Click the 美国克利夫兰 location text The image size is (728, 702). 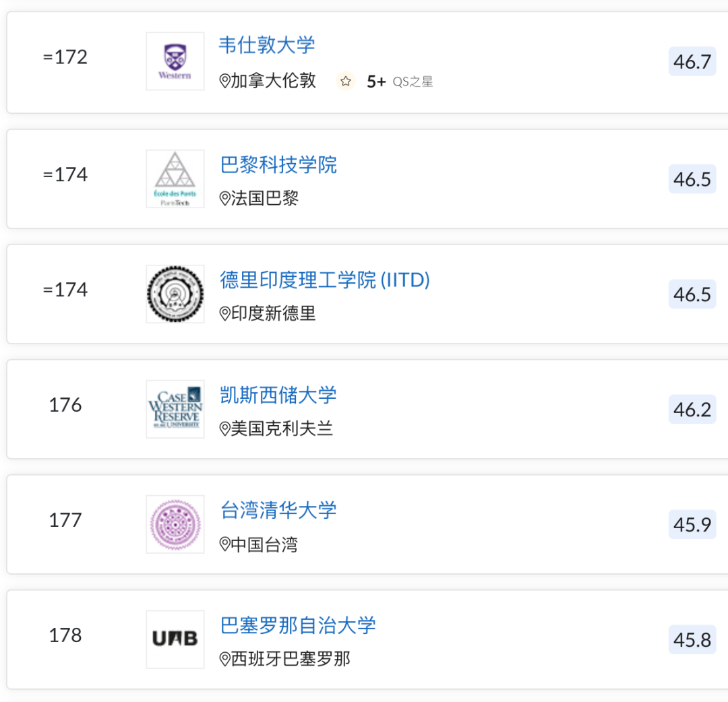pos(282,429)
